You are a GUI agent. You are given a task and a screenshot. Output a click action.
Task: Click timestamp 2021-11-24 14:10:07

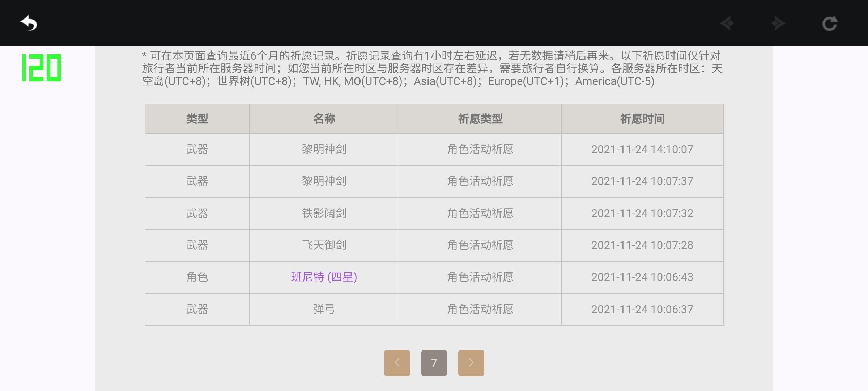click(642, 149)
